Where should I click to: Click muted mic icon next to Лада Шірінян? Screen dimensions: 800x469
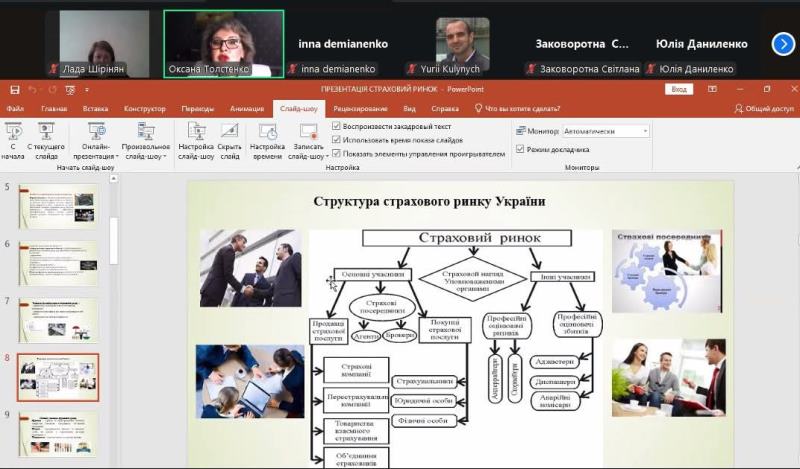pos(54,69)
